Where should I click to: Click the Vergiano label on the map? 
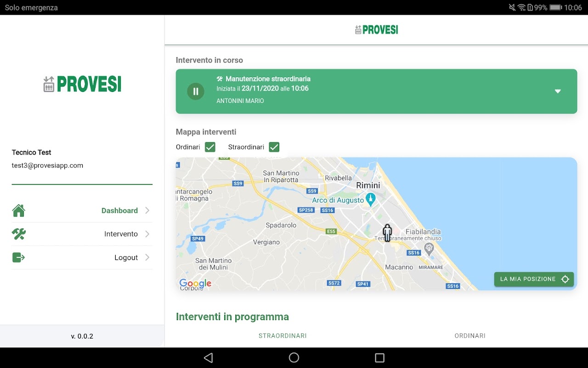pos(266,242)
